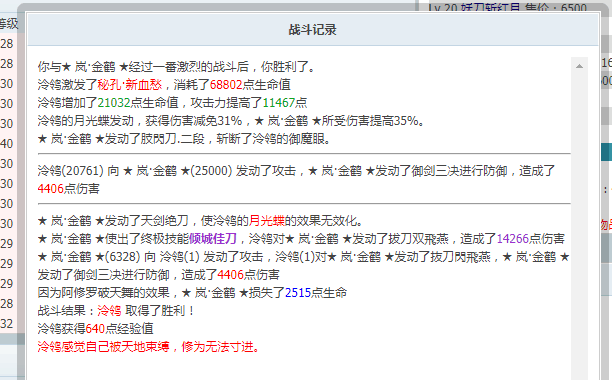The image size is (612, 380).
Task: Click the value (25000) after 岚·金鹤
Action: (x=211, y=170)
